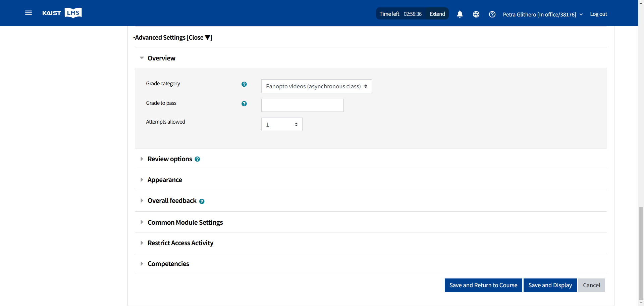Open the hamburger navigation menu
Screen dimensions: 644x306
tap(29, 13)
